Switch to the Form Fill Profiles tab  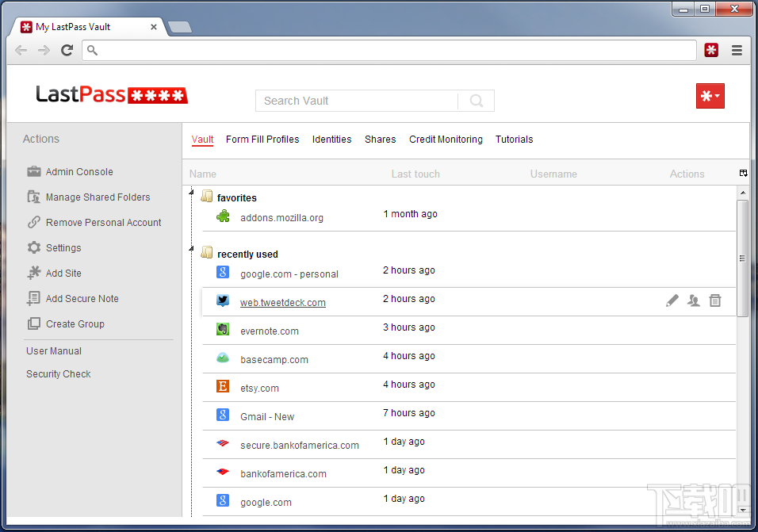[262, 139]
